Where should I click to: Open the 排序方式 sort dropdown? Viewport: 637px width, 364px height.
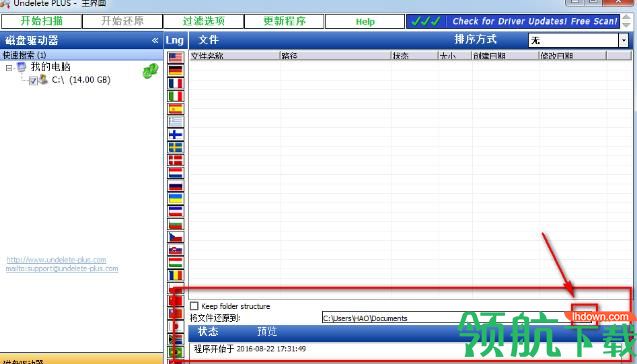click(624, 40)
